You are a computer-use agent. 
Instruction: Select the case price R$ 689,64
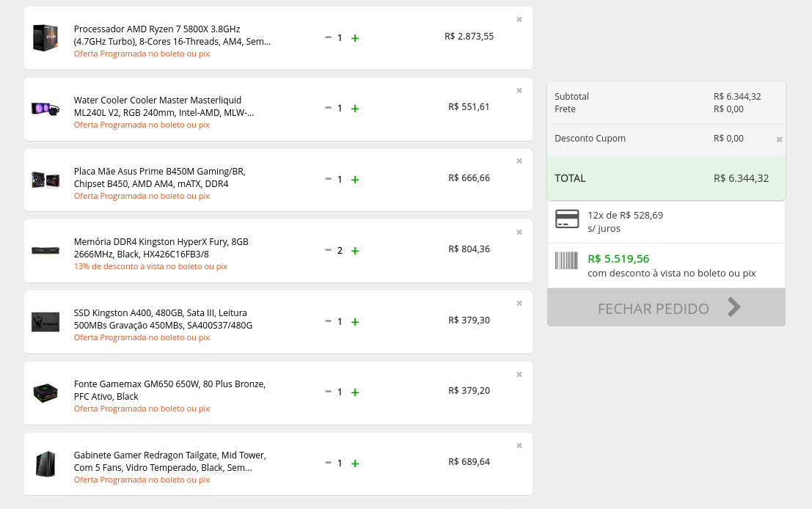click(469, 461)
